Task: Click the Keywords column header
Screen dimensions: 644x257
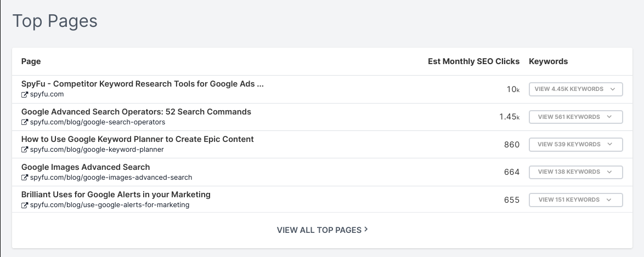Action: pyautogui.click(x=549, y=61)
